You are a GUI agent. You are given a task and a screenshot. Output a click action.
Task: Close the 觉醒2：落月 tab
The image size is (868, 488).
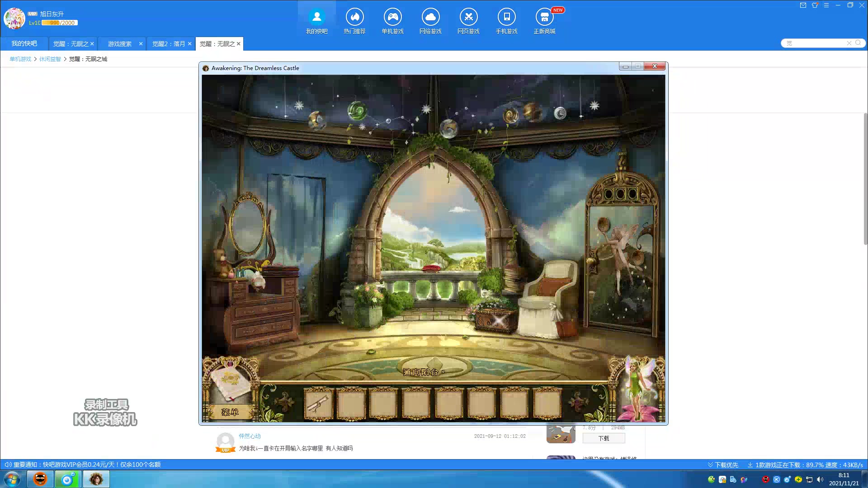tap(189, 44)
